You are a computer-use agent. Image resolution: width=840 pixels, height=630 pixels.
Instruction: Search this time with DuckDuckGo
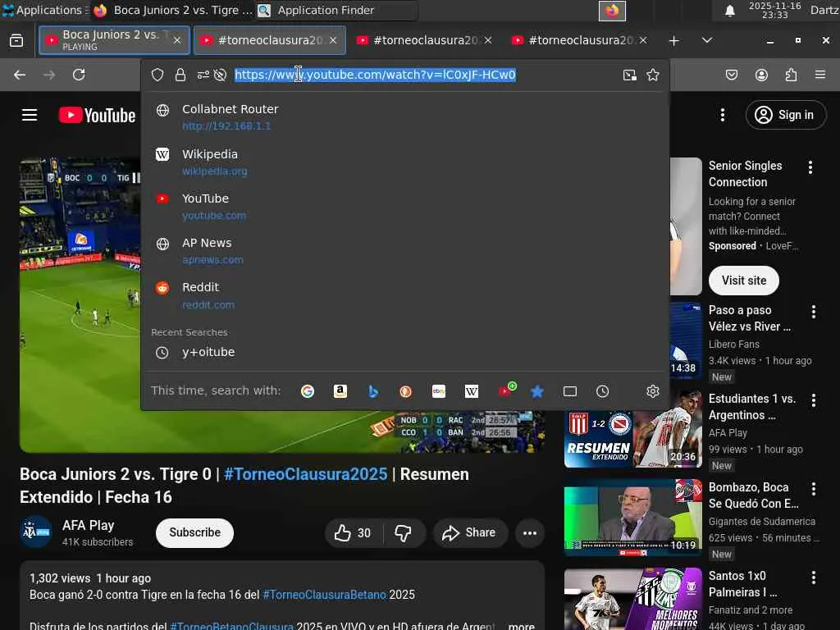pyautogui.click(x=405, y=391)
